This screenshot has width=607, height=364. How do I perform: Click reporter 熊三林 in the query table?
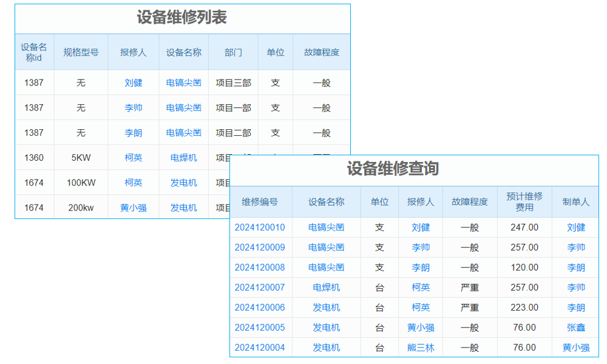pos(421,348)
